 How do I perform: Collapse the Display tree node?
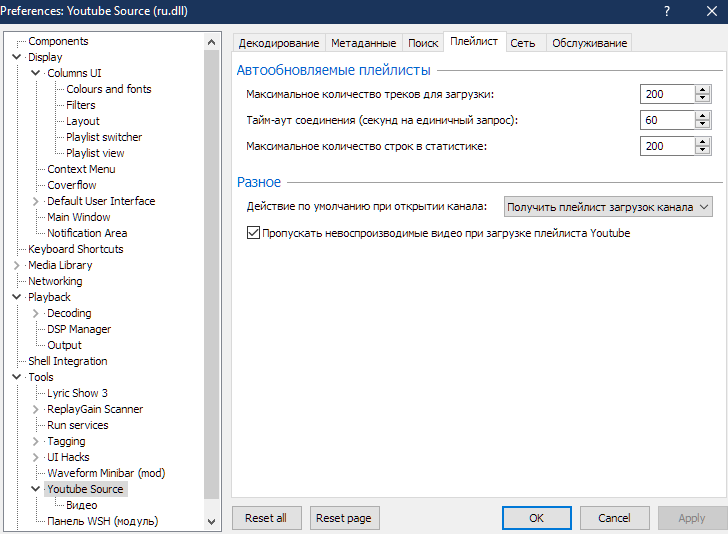[17, 57]
